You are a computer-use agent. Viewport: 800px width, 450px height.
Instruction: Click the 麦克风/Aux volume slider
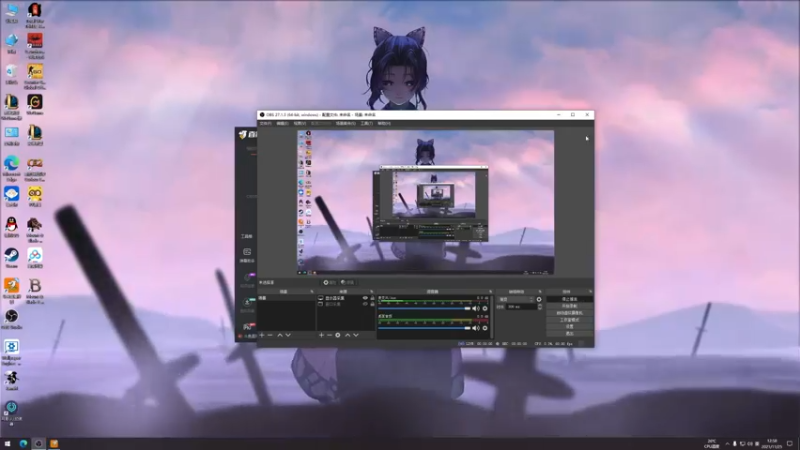click(424, 309)
